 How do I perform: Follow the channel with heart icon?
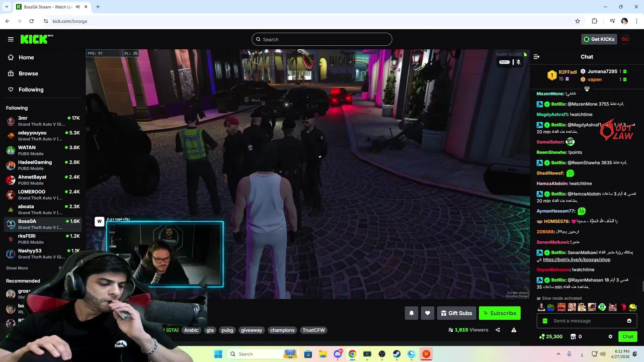click(x=428, y=313)
